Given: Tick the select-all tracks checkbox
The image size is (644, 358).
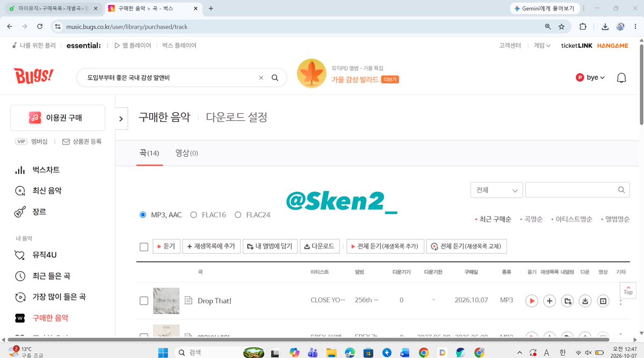Looking at the screenshot, I should (144, 247).
